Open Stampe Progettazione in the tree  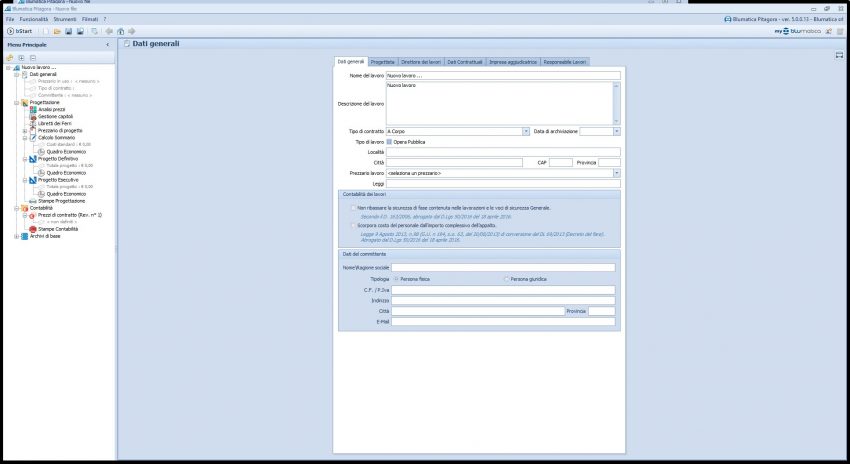click(61, 201)
